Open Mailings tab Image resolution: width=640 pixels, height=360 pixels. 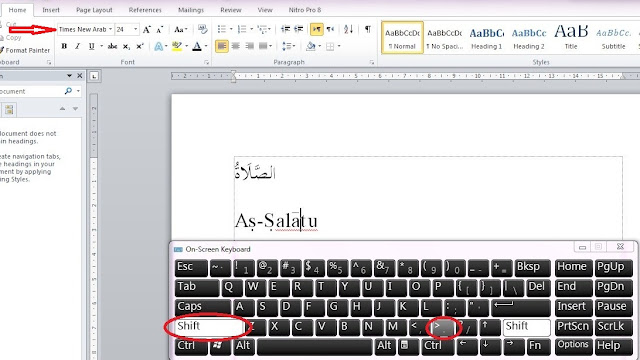click(x=191, y=10)
